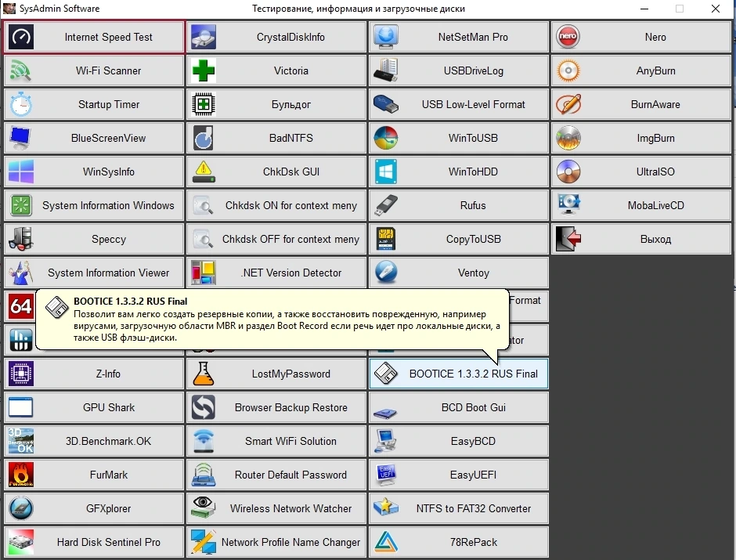The height and width of the screenshot is (560, 736).
Task: Launch EasyBCD
Action: coord(459,441)
